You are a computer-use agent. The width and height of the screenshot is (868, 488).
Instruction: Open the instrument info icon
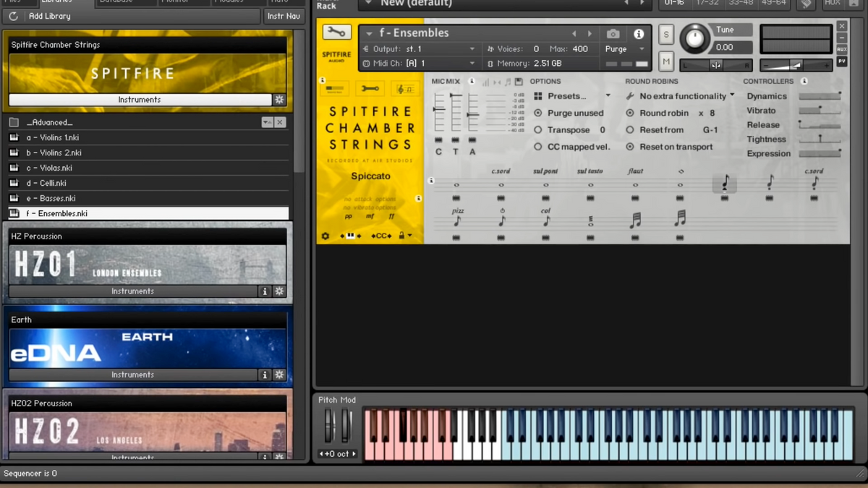click(639, 34)
